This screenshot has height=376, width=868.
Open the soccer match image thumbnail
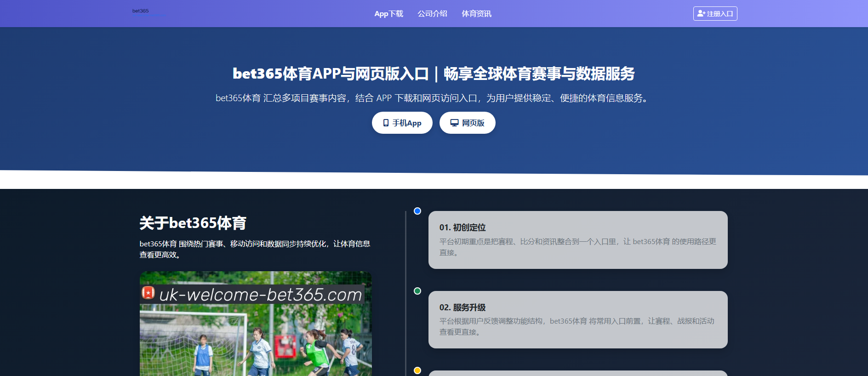click(256, 324)
